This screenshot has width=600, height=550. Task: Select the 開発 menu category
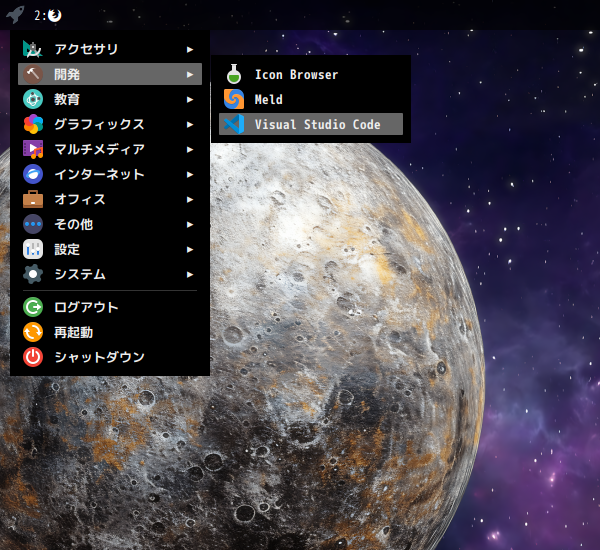click(110, 74)
